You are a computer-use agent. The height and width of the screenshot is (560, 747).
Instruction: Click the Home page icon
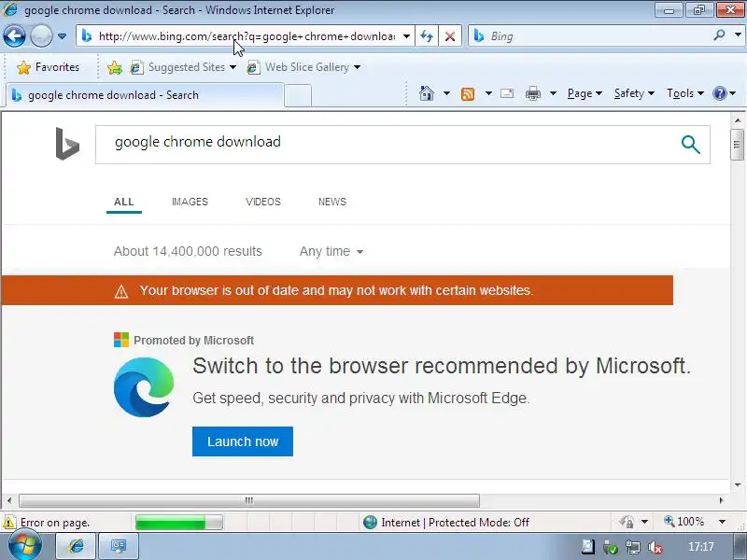(427, 93)
